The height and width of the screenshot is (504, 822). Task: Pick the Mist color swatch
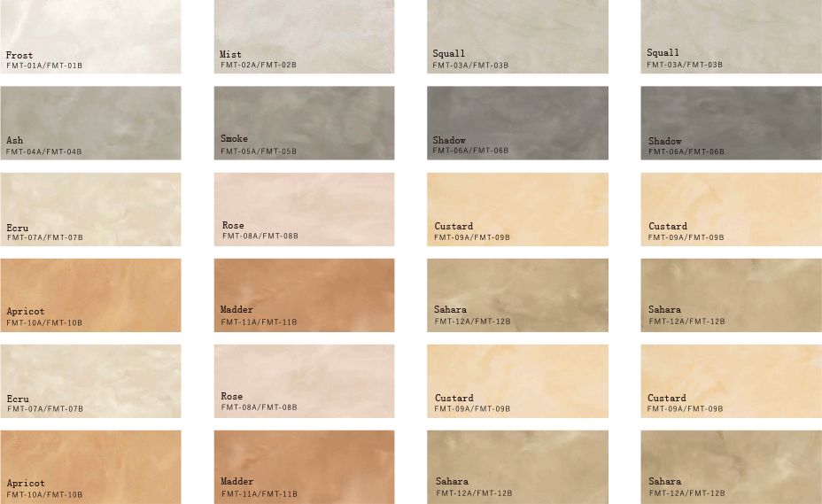click(304, 36)
